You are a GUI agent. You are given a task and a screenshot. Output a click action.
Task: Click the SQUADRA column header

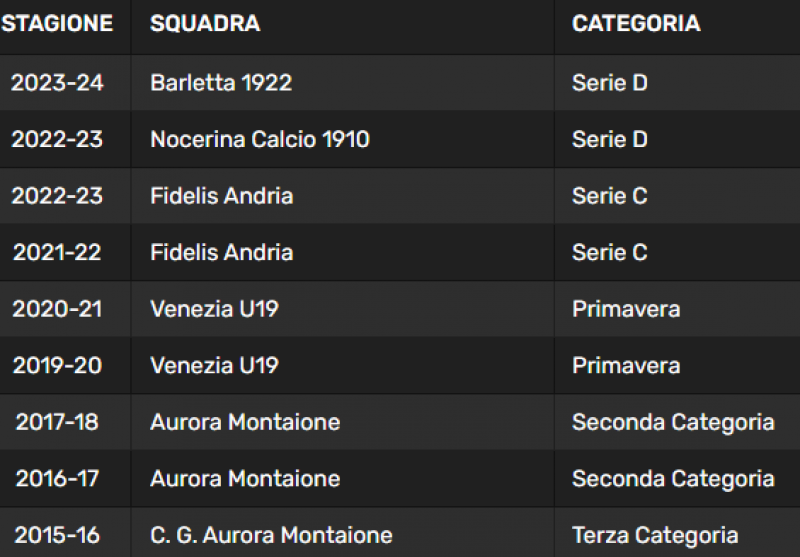coord(205,23)
